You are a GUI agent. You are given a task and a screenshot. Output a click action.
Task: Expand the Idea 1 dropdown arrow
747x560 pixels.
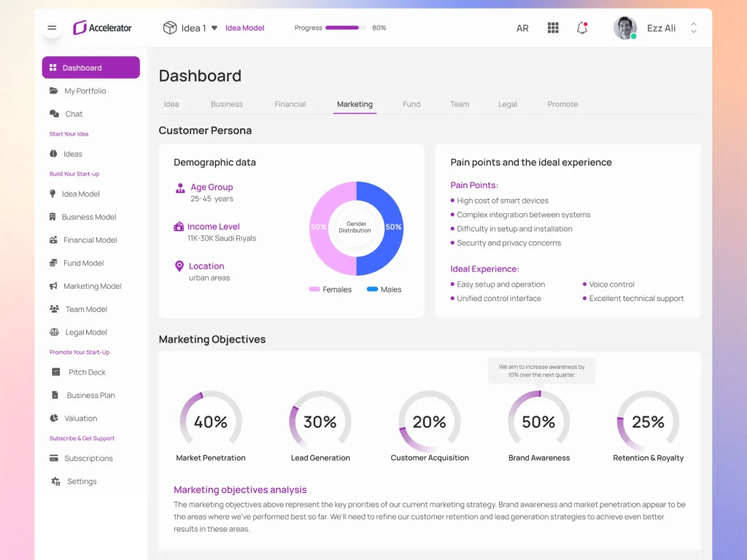pyautogui.click(x=214, y=28)
